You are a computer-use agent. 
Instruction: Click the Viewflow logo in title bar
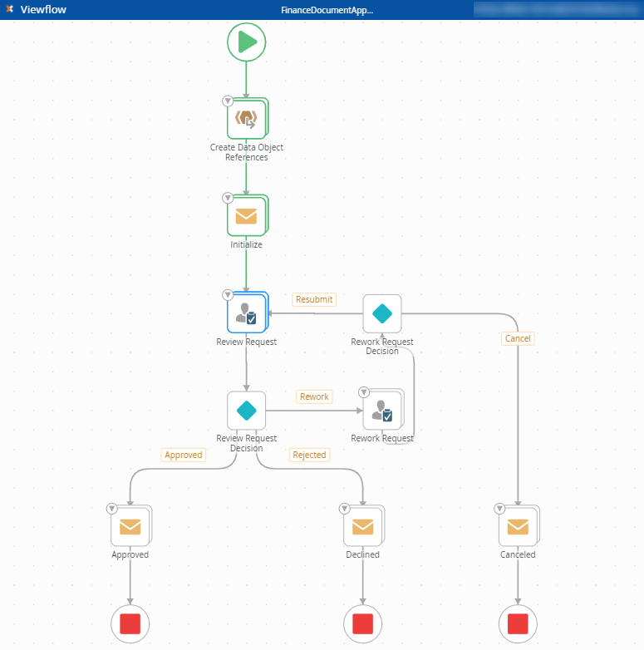(x=9, y=9)
